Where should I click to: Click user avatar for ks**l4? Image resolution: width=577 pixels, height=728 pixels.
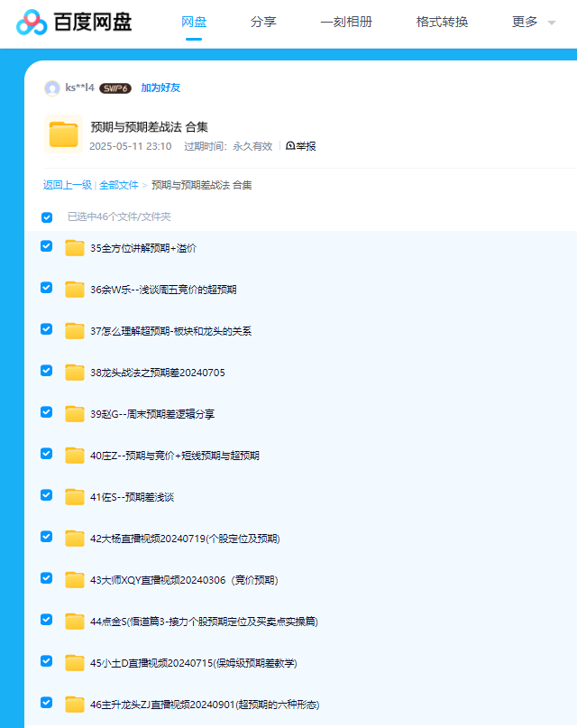click(52, 88)
